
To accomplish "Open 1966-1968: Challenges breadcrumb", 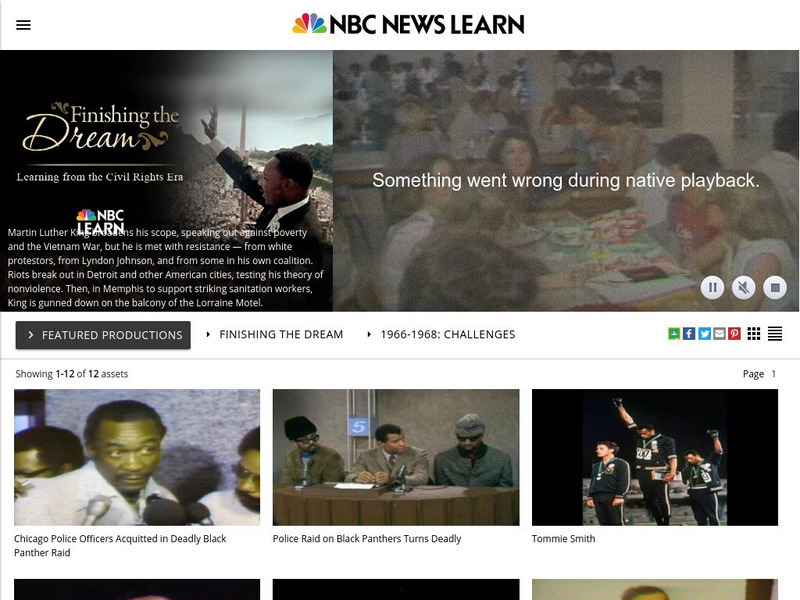I will (x=447, y=335).
